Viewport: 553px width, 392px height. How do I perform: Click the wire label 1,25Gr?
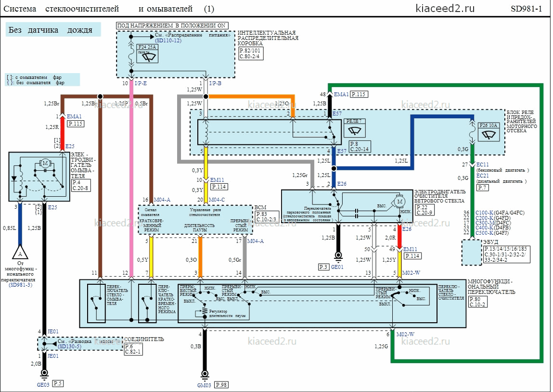[300, 176]
